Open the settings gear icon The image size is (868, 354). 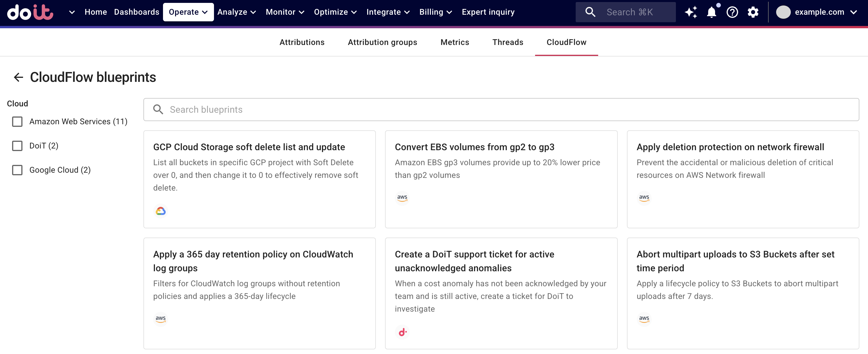tap(753, 12)
